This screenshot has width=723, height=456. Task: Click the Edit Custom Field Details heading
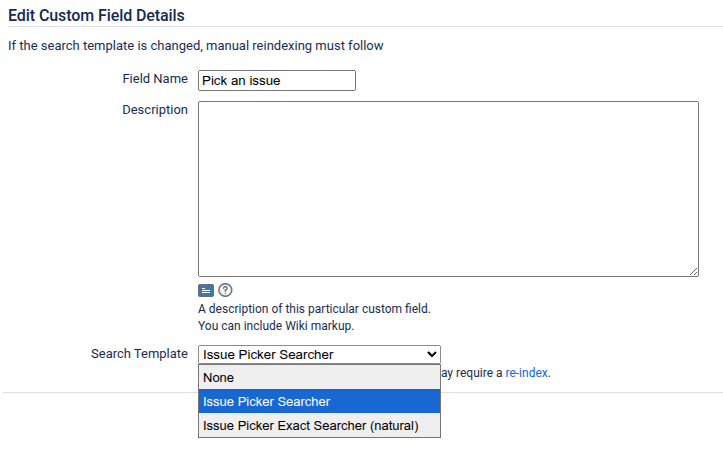coord(96,16)
